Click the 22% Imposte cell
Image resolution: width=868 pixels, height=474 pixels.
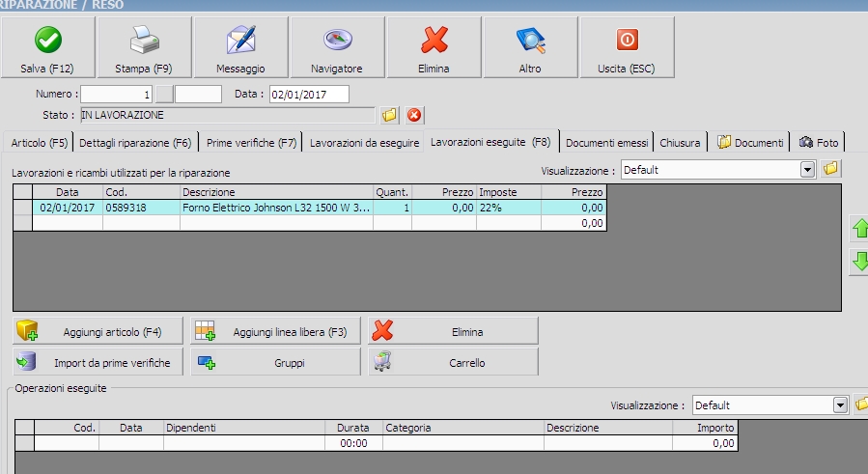[x=509, y=208]
